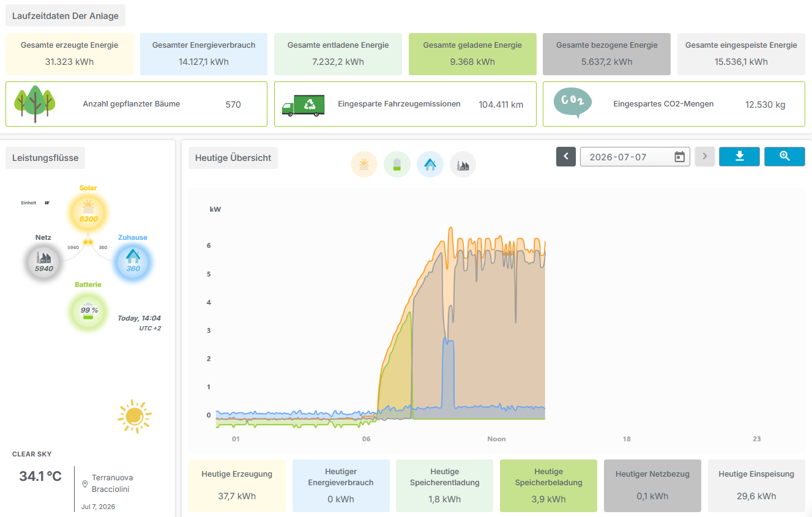812x517 pixels.
Task: Click the date field 2026-07-07
Action: coord(635,157)
